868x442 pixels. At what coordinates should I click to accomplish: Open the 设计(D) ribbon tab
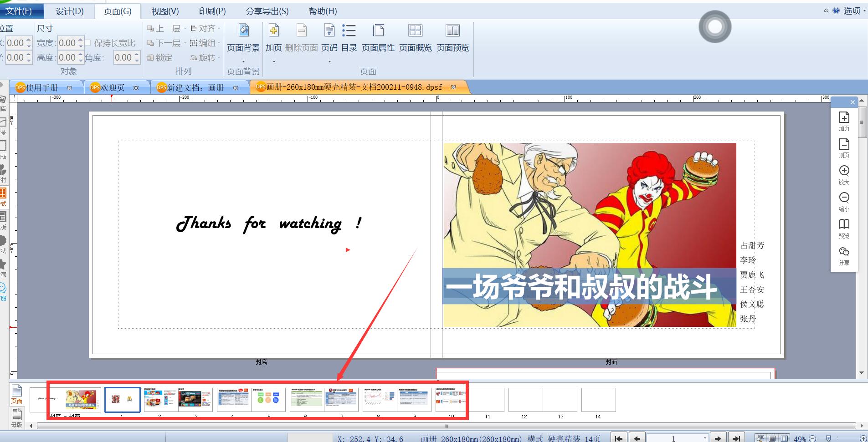pos(70,11)
